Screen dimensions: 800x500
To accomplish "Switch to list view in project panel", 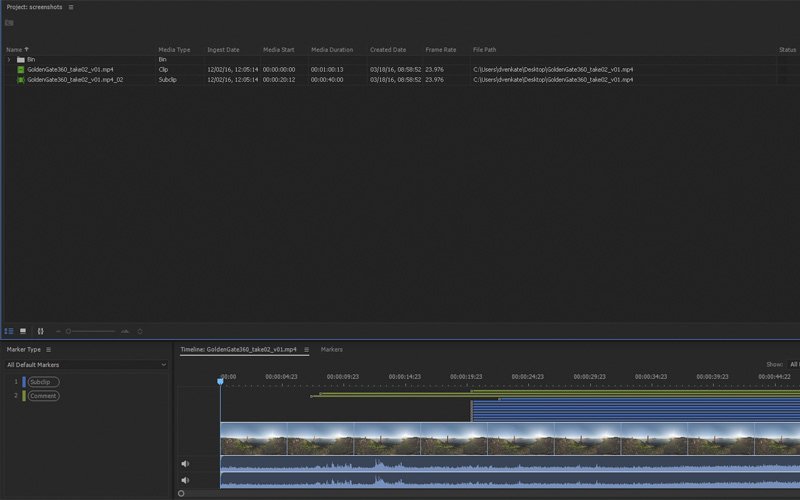I will 9,330.
